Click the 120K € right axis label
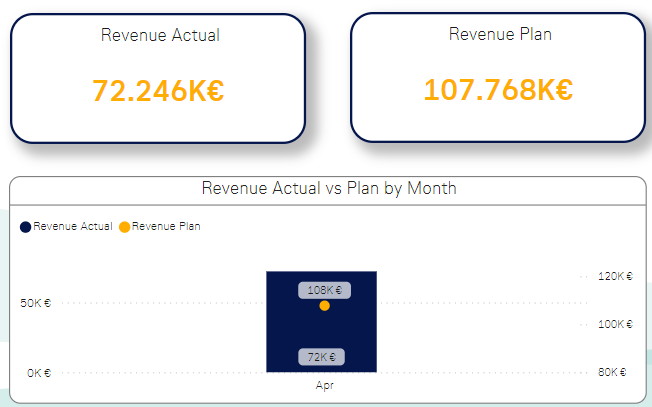 click(x=615, y=276)
